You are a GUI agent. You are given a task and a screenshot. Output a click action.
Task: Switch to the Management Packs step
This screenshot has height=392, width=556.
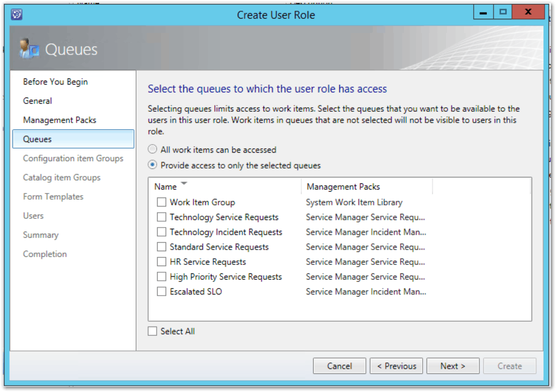coord(60,120)
